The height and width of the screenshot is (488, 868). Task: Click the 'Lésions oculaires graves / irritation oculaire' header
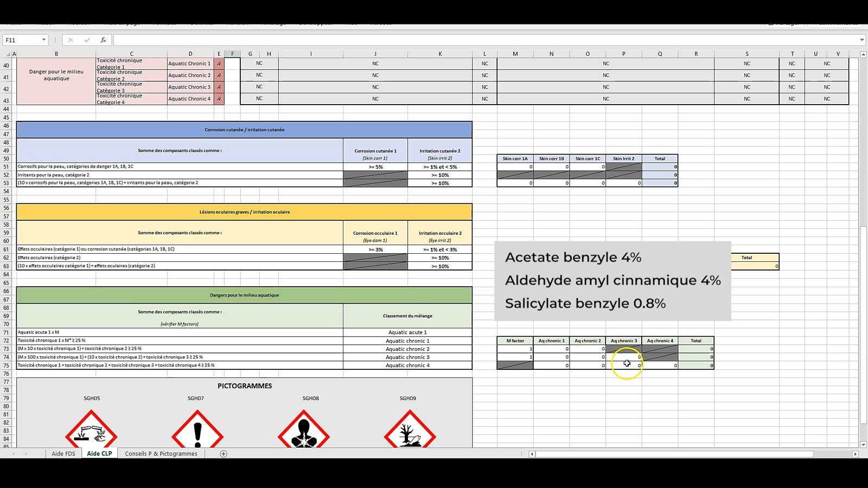(244, 212)
